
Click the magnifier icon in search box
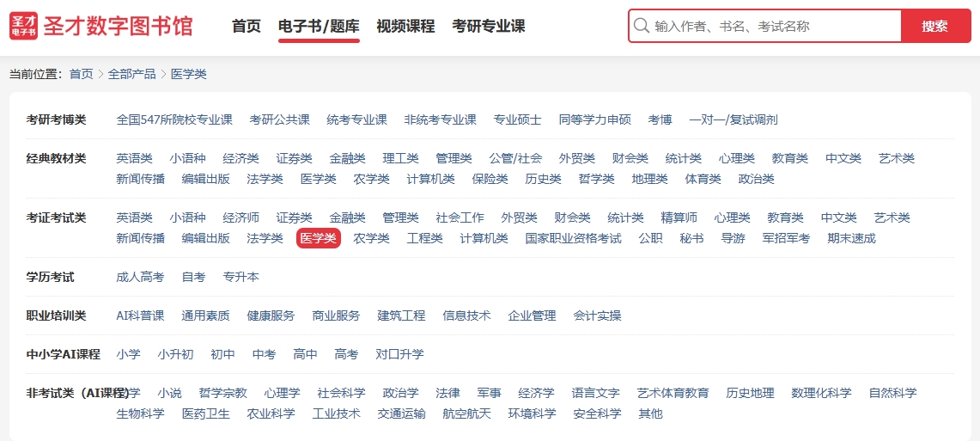(x=641, y=26)
